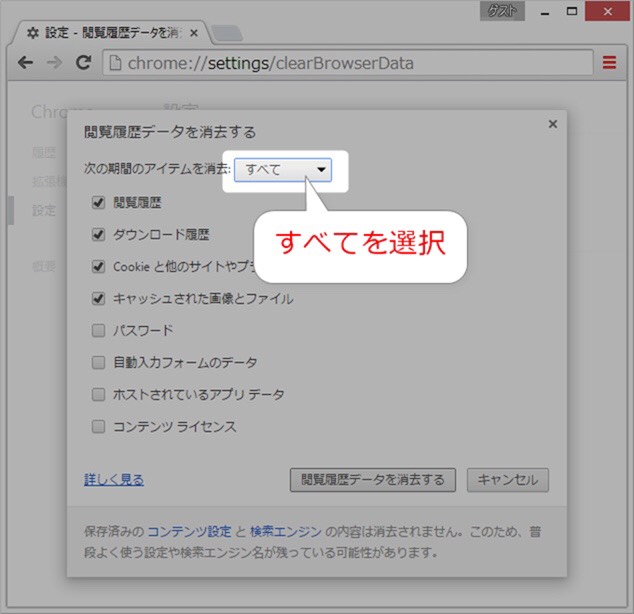Toggle キャッシュされた画像とファイル checkbox
The height and width of the screenshot is (614, 634).
click(98, 298)
